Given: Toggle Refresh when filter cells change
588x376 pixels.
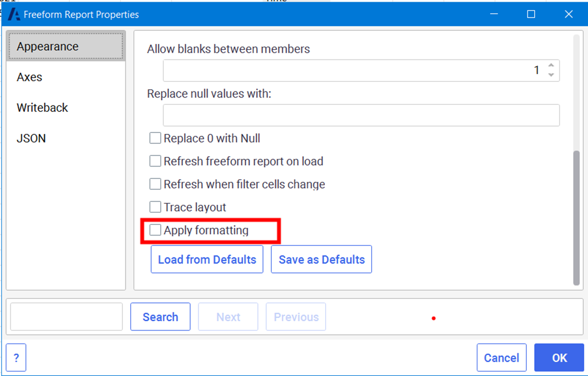Looking at the screenshot, I should [155, 184].
